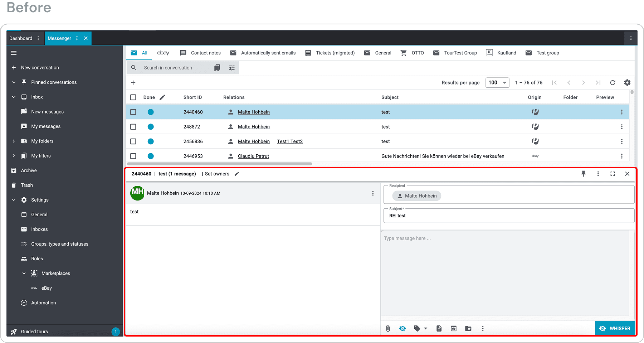
Task: Open Tickets (migrated) tab
Action: [x=330, y=53]
